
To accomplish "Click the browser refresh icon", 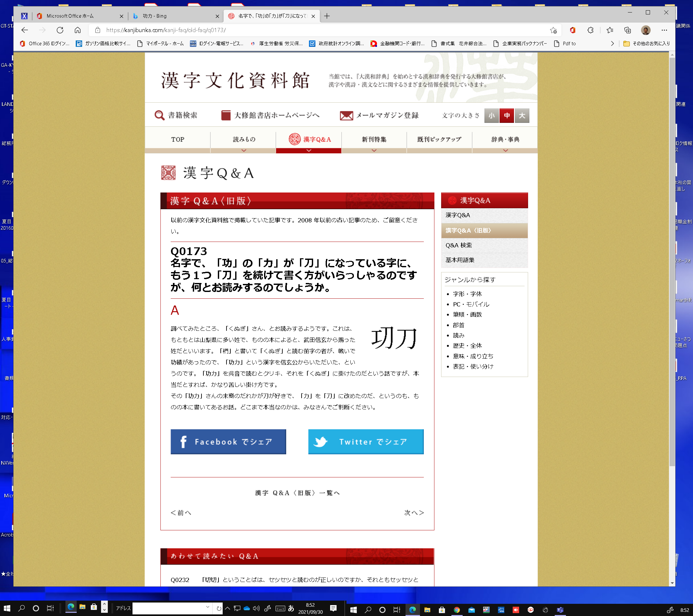I will click(60, 30).
